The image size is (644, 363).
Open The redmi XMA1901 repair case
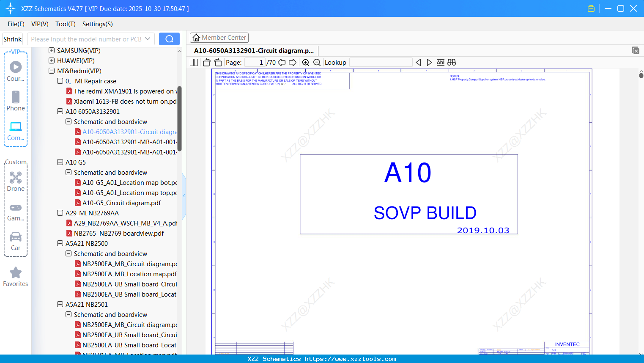pos(125,91)
